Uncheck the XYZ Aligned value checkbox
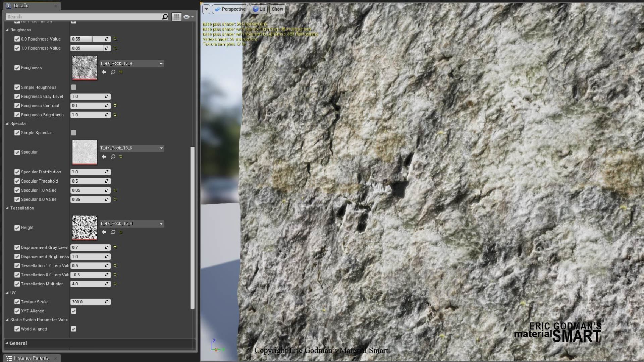The width and height of the screenshot is (644, 362). tap(73, 311)
